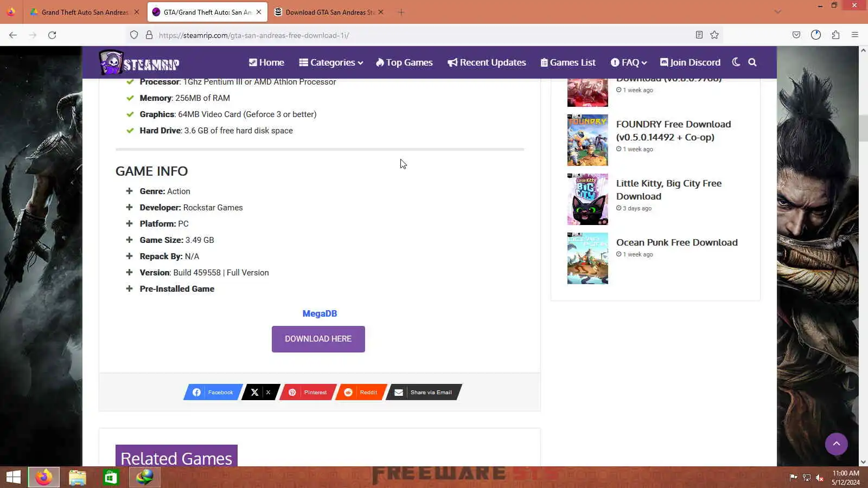This screenshot has height=488, width=868.
Task: Click the DOWNLOAD HERE button
Action: point(318,339)
